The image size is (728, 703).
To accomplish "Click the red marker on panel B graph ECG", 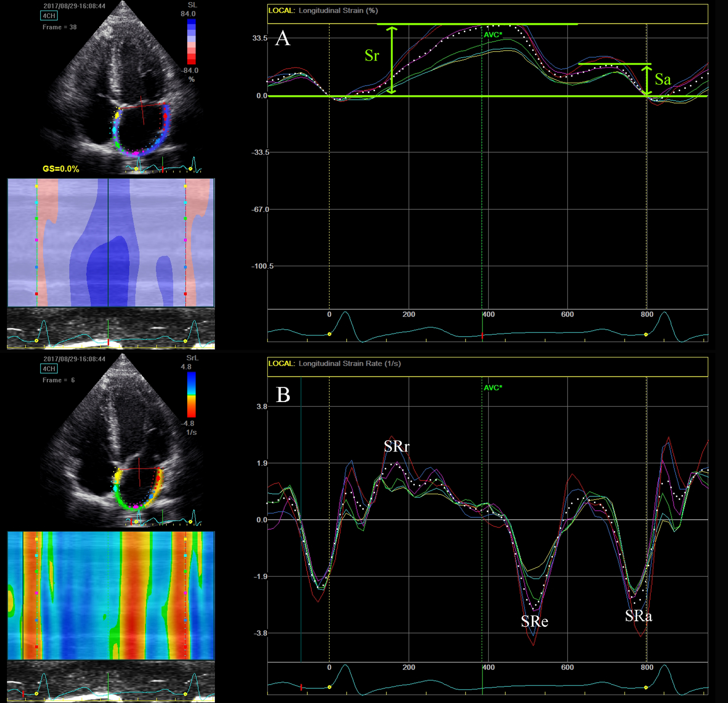I will point(301,687).
